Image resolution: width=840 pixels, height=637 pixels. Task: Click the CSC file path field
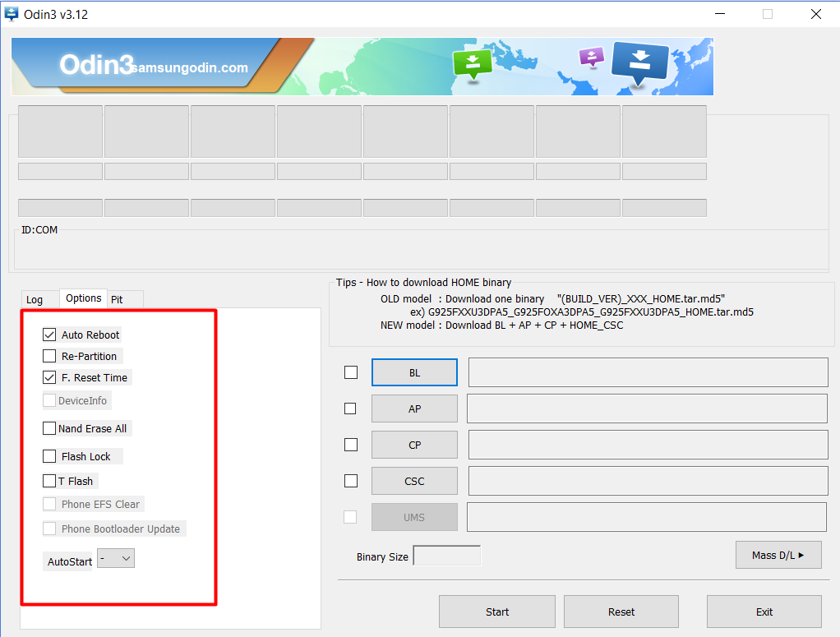click(648, 481)
